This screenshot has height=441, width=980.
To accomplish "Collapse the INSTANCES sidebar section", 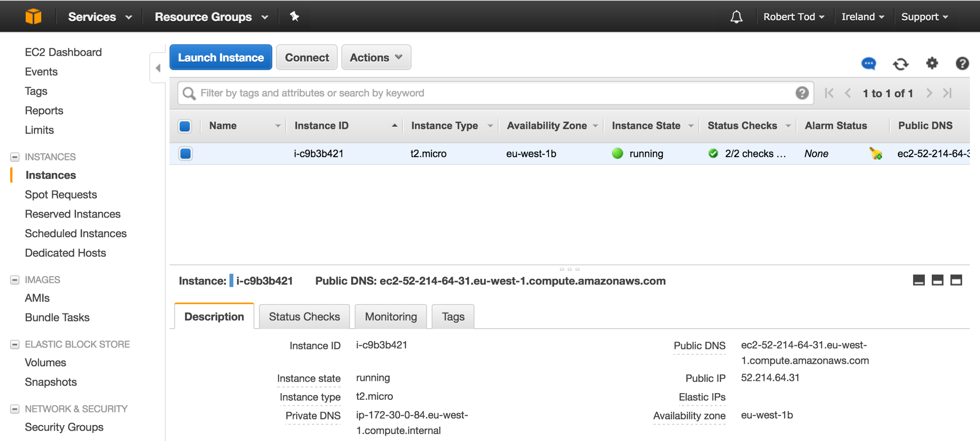I will (x=15, y=157).
